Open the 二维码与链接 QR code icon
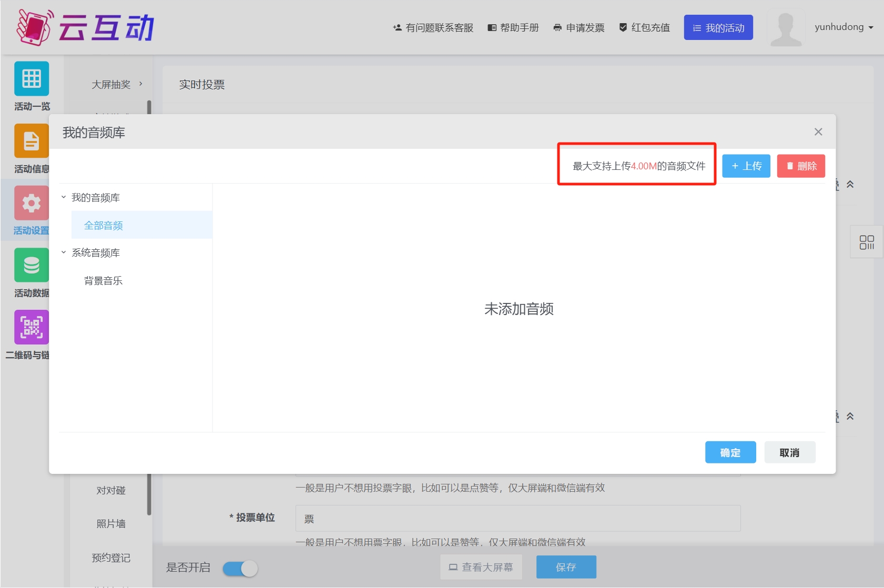884x588 pixels. point(32,327)
